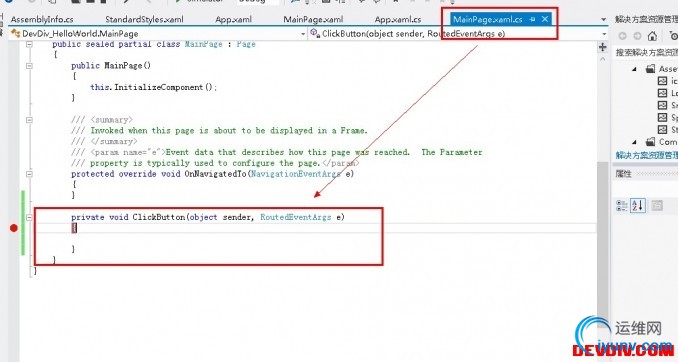The image size is (678, 362).
Task: Click the 解决方案资源管理 panel title at top
Action: [x=646, y=19]
